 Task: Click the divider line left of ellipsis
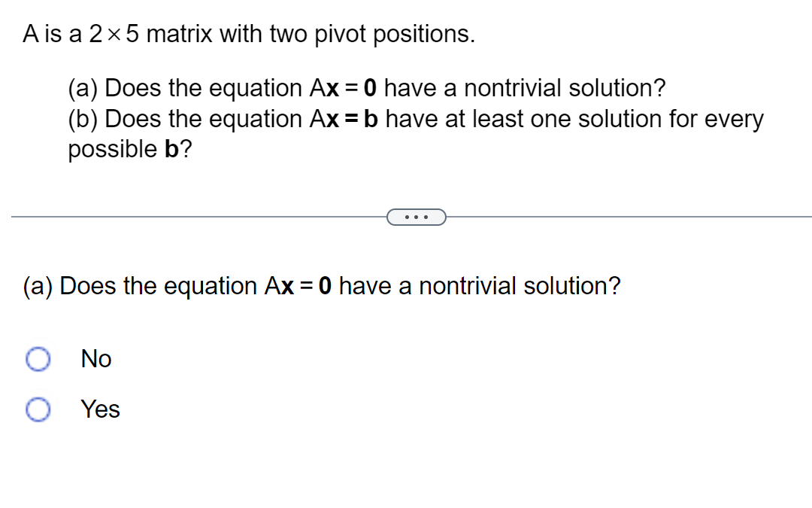pyautogui.click(x=198, y=217)
